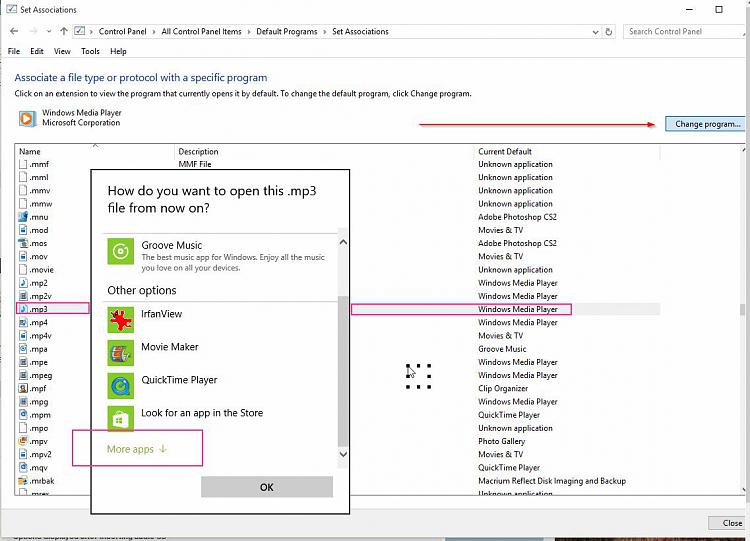Screen dimensions: 750x541
Task: Click Default Programs in the breadcrumb
Action: pos(287,32)
